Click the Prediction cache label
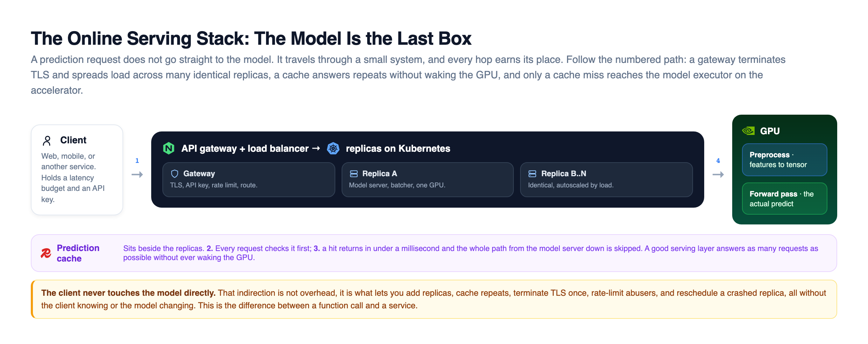 pos(78,253)
